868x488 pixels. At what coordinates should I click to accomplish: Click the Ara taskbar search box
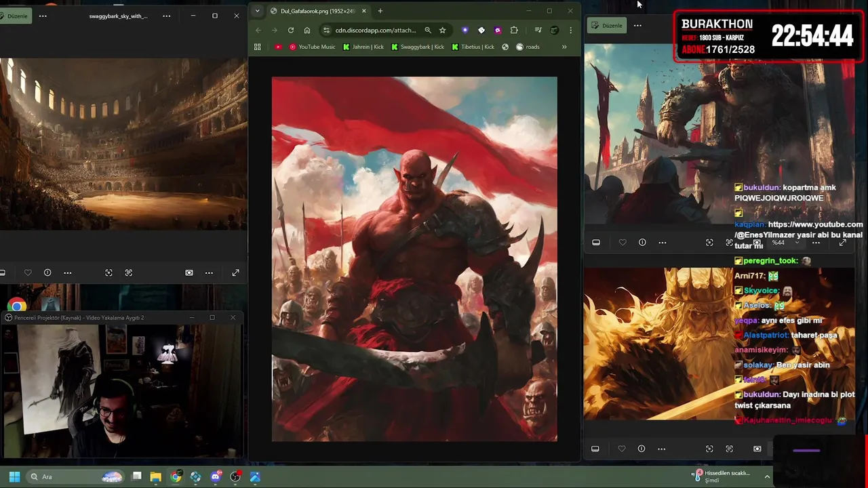[x=76, y=476]
